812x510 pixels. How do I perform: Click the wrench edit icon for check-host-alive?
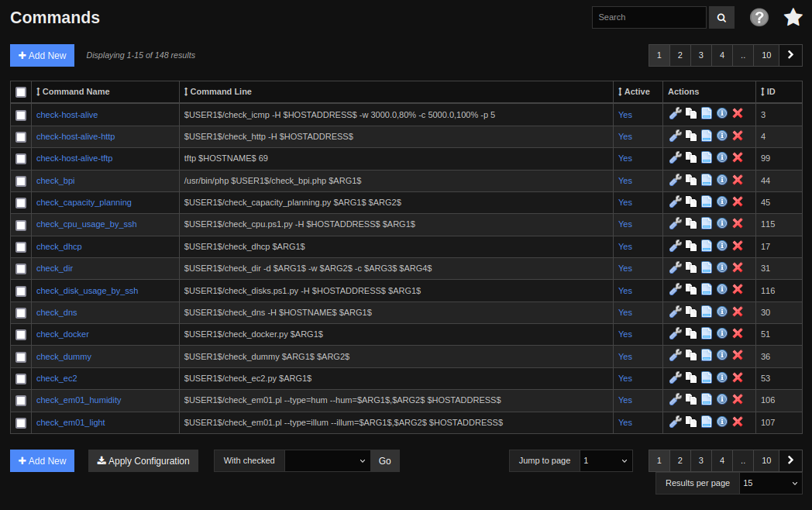tap(675, 114)
